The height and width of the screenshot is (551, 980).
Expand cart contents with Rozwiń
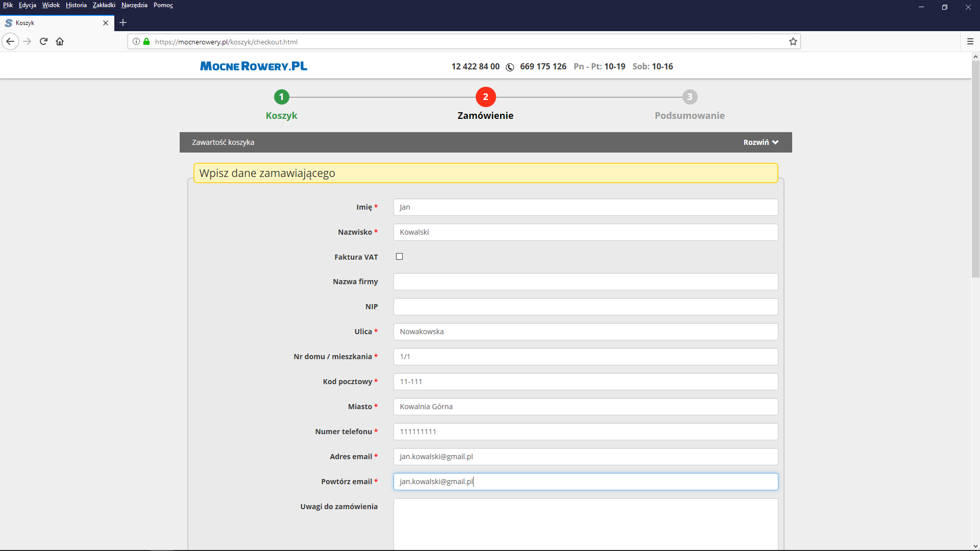click(761, 142)
